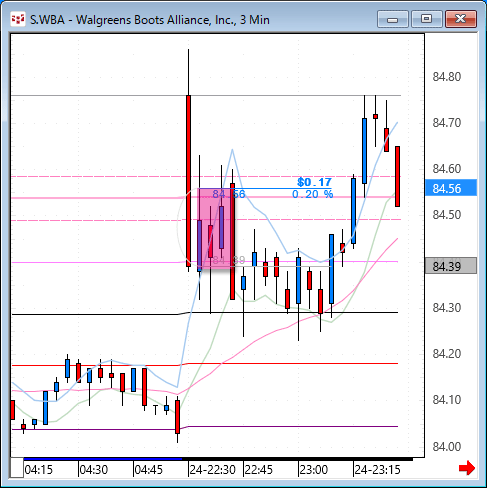Click the 23:00 time axis label
This screenshot has width=487, height=488.
coord(313,470)
